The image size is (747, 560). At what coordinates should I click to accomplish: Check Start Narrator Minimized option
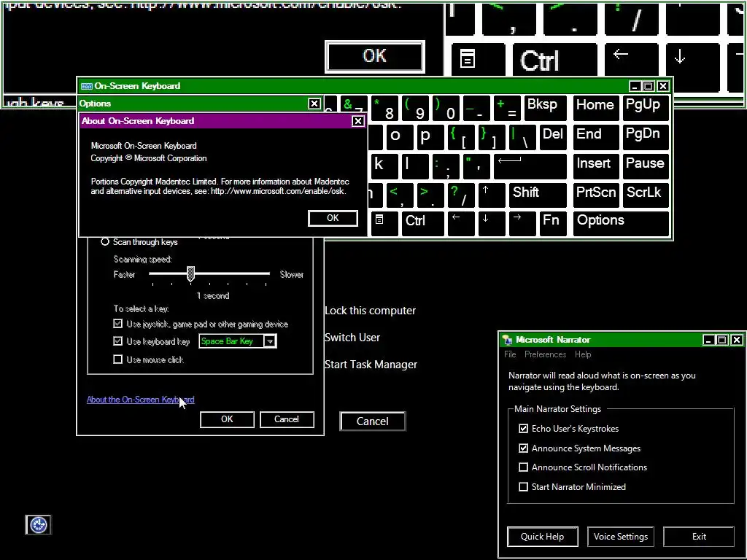coord(524,486)
